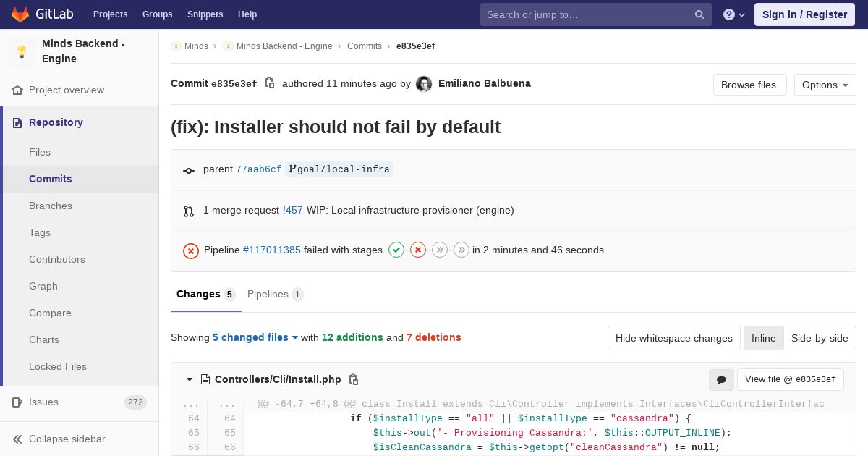The image size is (868, 456).
Task: Click the passed stage green check icon
Action: (396, 250)
